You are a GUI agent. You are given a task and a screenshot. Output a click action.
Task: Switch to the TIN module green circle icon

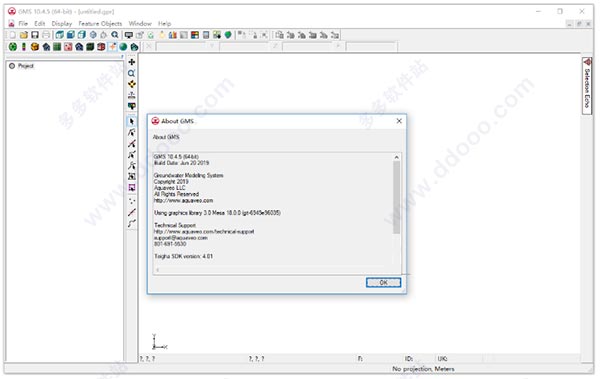[13, 47]
